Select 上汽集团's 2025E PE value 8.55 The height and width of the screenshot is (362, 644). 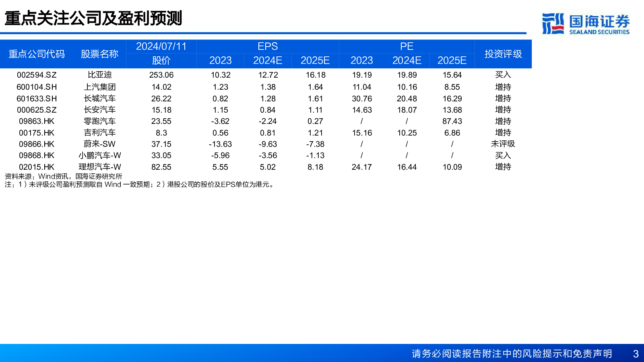click(452, 87)
